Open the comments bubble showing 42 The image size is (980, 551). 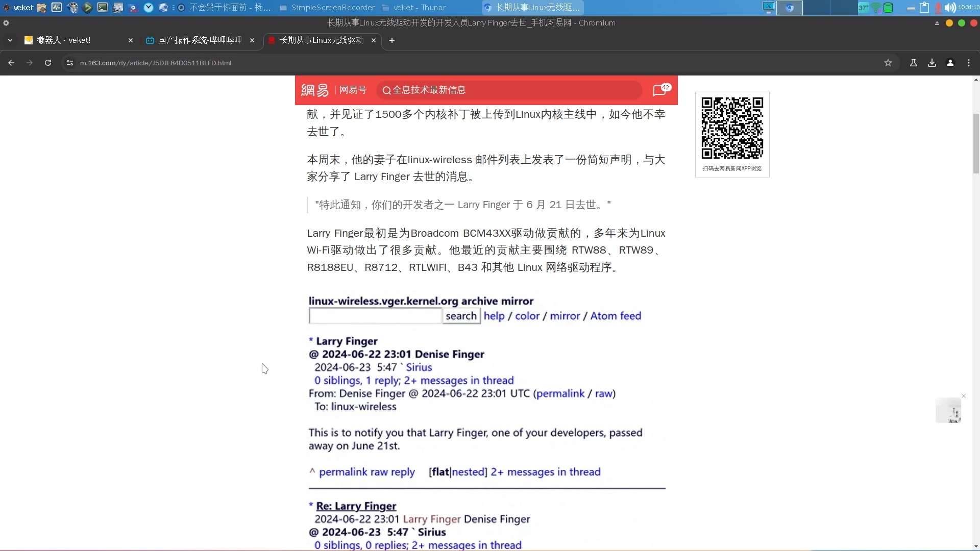point(661,90)
